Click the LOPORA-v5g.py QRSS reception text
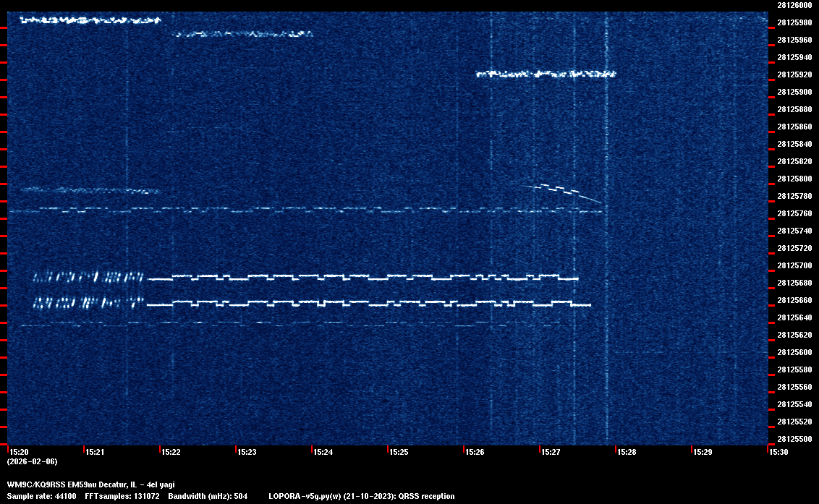 tap(361, 496)
